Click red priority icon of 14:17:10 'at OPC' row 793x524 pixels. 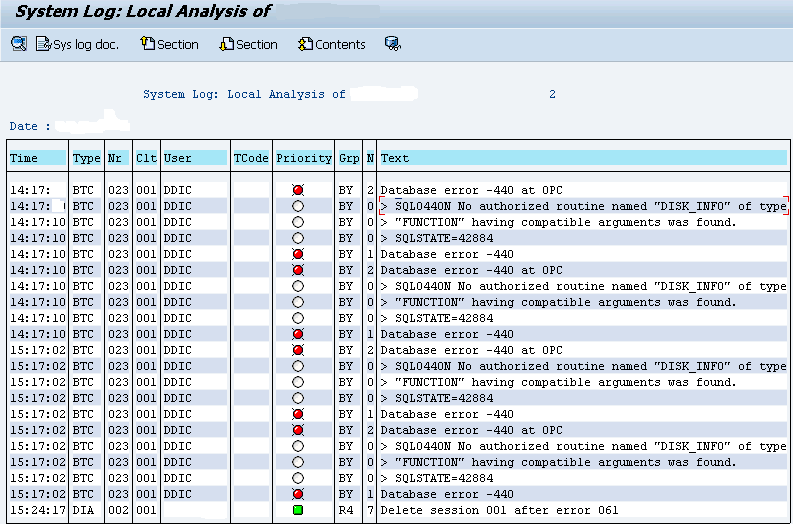pyautogui.click(x=298, y=270)
